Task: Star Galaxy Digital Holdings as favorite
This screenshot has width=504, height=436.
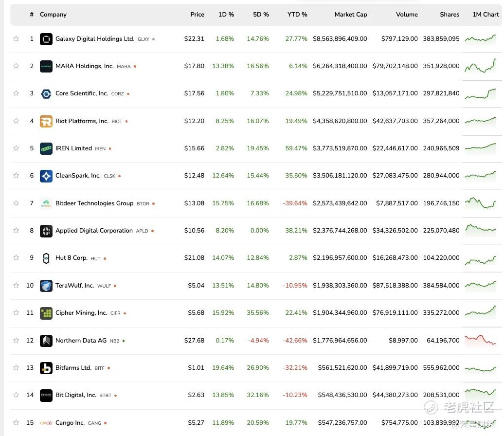Action: pos(16,38)
